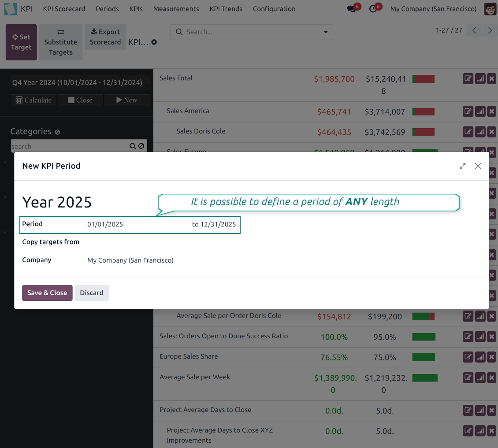Viewport: 498px width, 448px height.
Task: Click the edit icon for Sales Total row
Action: (468, 79)
